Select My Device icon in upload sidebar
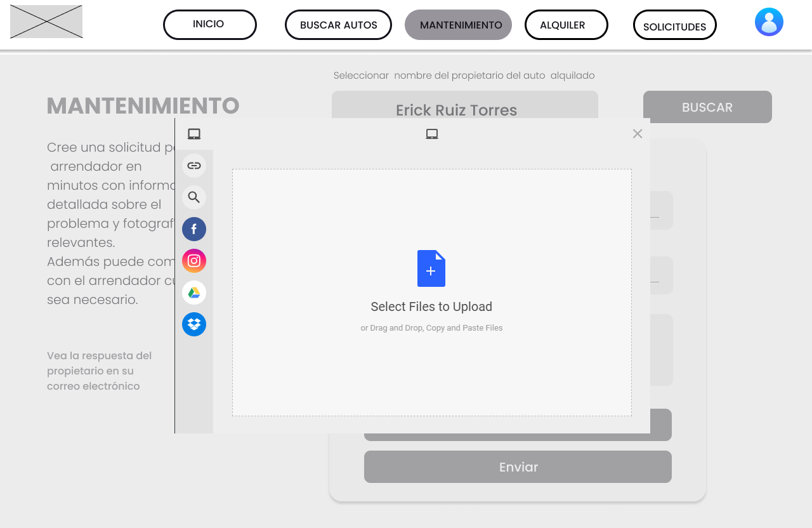812x528 pixels. pos(194,134)
